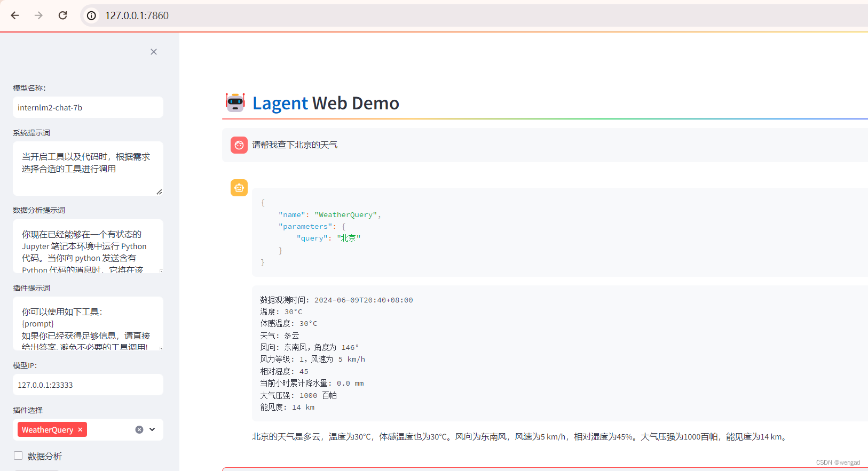Click the browser forward arrow
868x471 pixels.
(38, 15)
